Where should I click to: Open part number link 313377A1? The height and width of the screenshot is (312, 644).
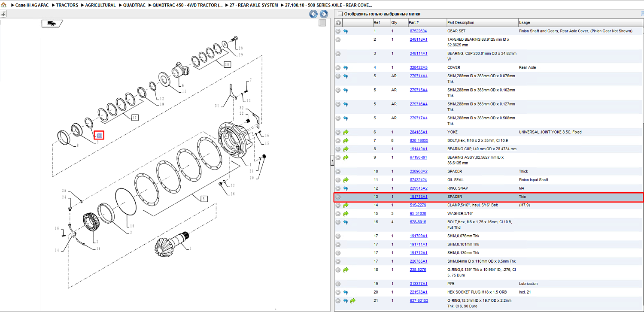pos(419,284)
